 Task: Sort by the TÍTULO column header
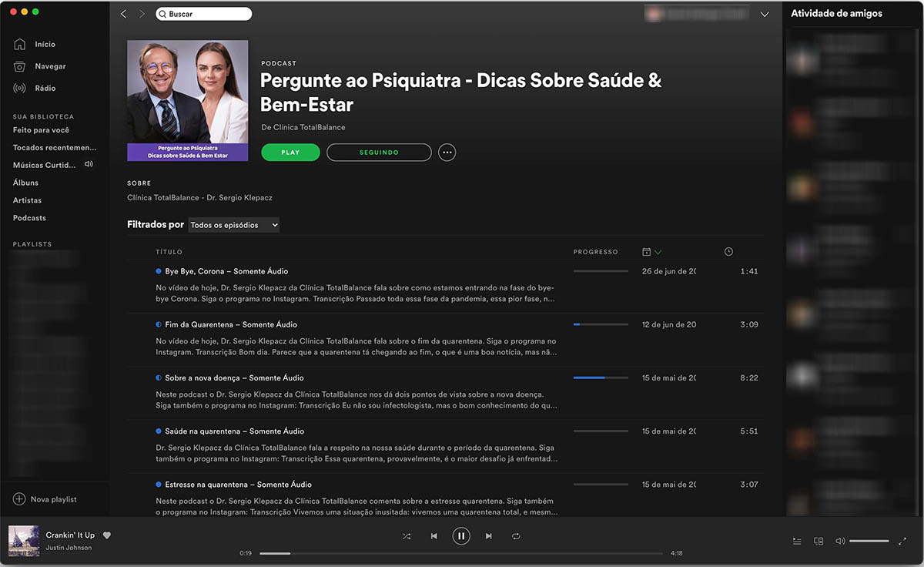coord(169,252)
